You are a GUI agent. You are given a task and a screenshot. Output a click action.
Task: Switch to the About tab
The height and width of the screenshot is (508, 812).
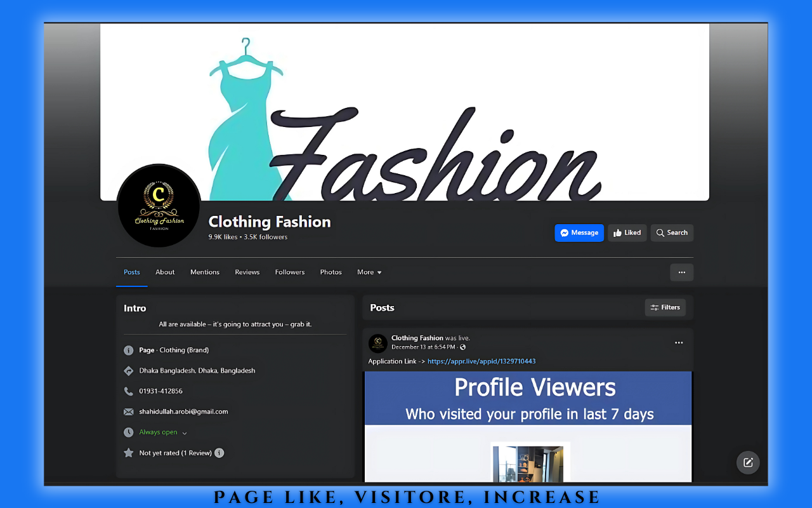tap(165, 272)
